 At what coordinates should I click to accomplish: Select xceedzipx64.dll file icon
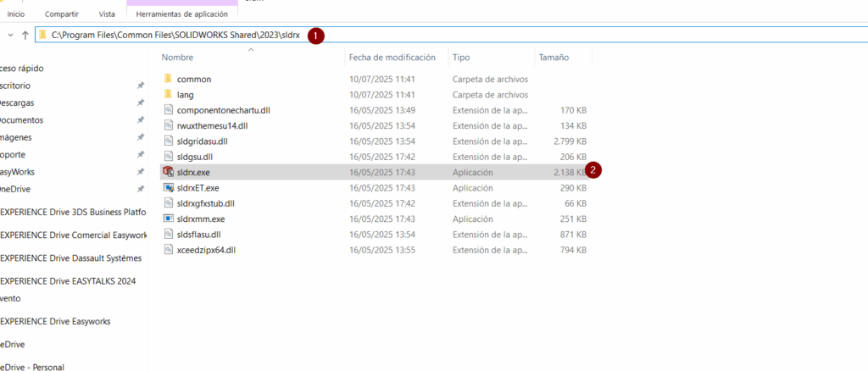pyautogui.click(x=169, y=249)
